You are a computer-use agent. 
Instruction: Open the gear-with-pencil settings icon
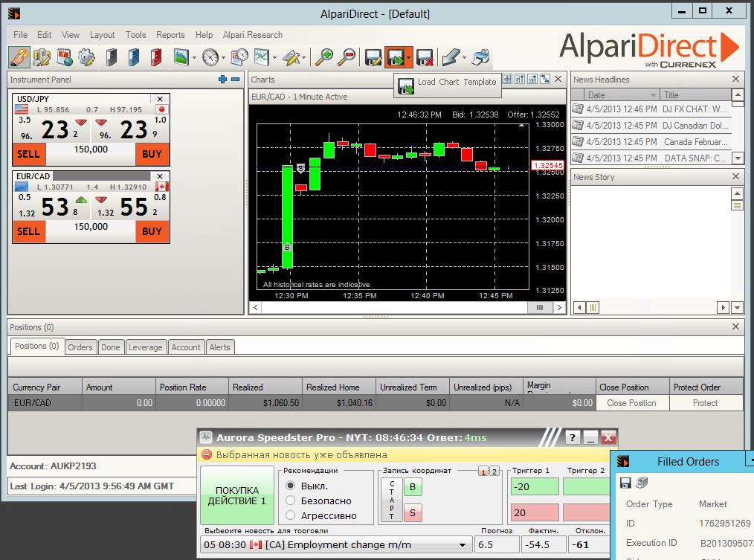click(86, 57)
